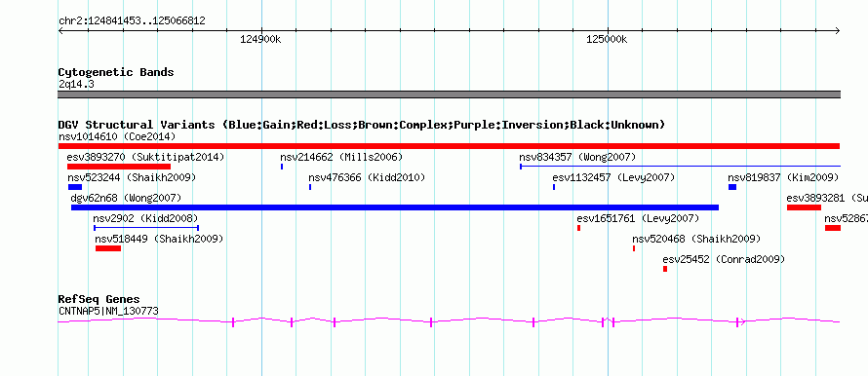The image size is (868, 376).
Task: Select the long blue dgv62n68 gain bar
Action: (x=395, y=207)
